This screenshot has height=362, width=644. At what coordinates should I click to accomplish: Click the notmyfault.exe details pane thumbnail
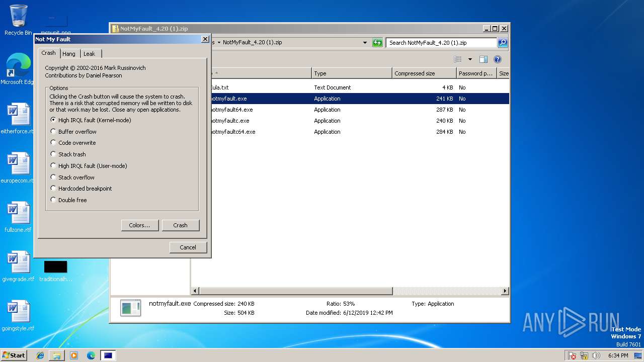(x=131, y=308)
